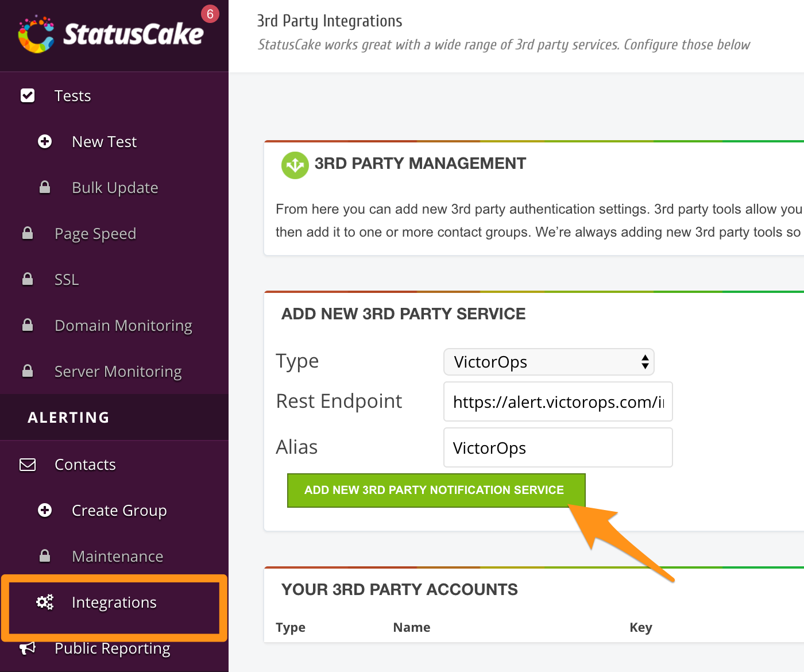Click the StatusCake logo

pyautogui.click(x=109, y=34)
